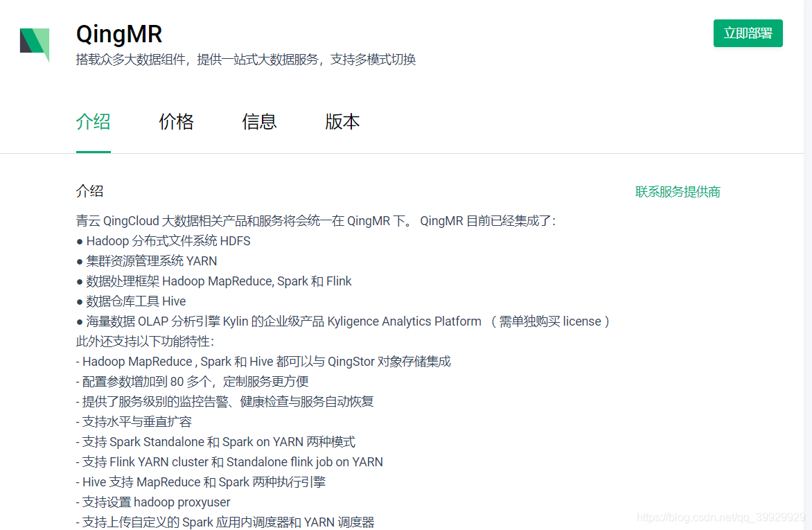
Task: Open the 价格 tab
Action: point(176,122)
